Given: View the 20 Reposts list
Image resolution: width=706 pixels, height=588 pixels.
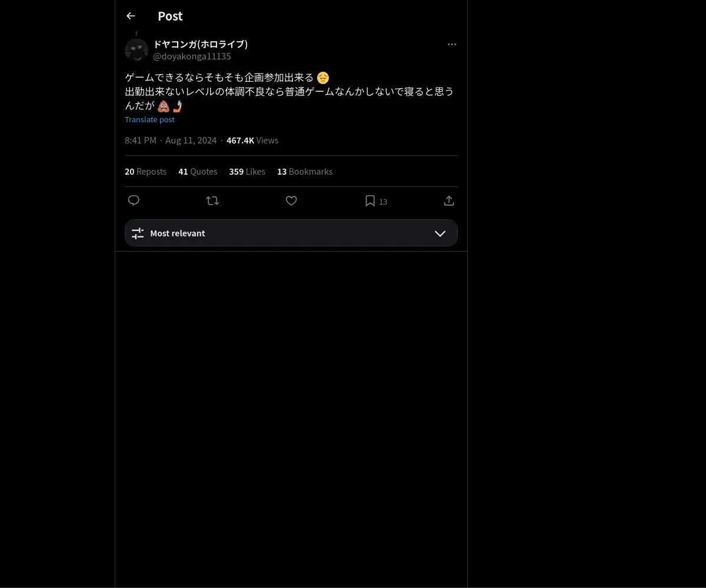Looking at the screenshot, I should click(145, 172).
